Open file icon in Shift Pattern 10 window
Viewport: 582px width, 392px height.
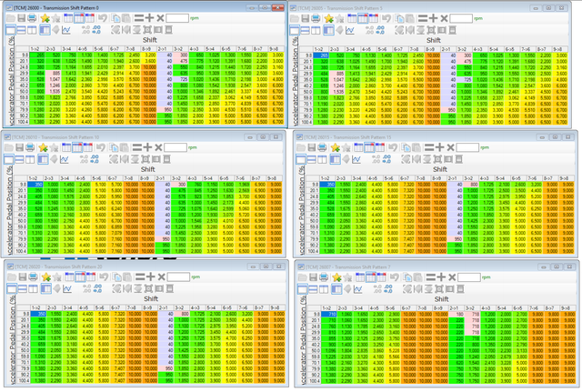8,147
